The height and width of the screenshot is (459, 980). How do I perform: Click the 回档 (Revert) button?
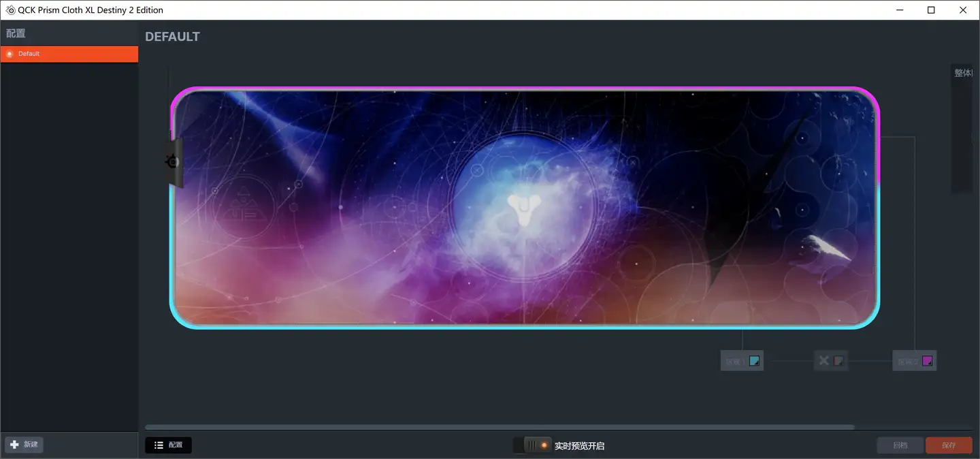tap(900, 445)
